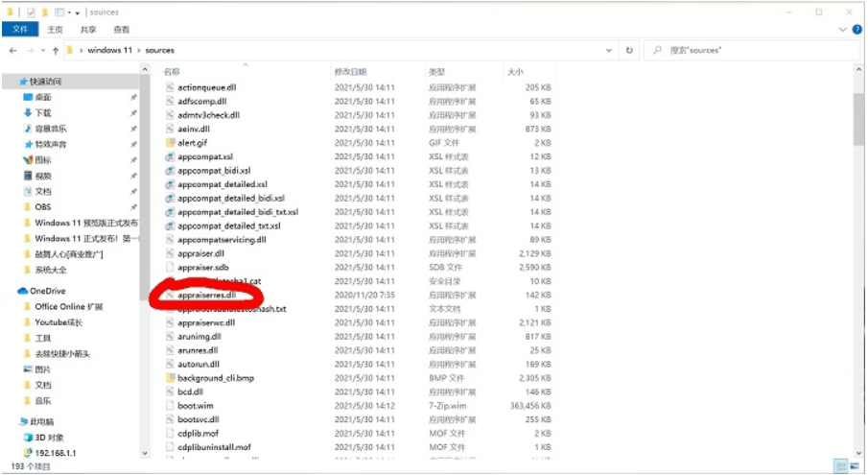Select the file name appcompatservicing.dll
This screenshot has width=868, height=475.
click(x=222, y=240)
